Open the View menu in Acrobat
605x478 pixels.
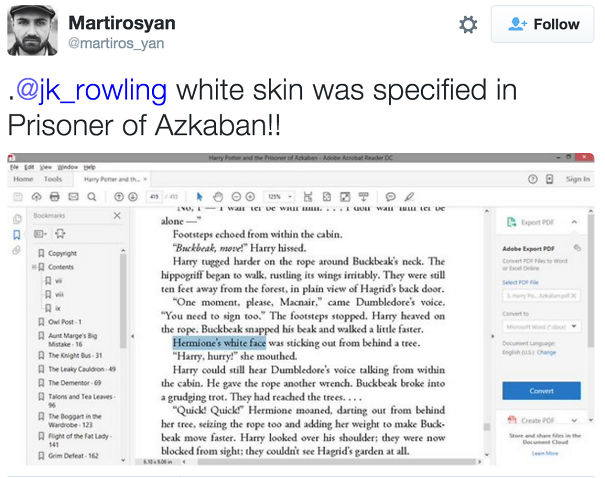(x=46, y=167)
